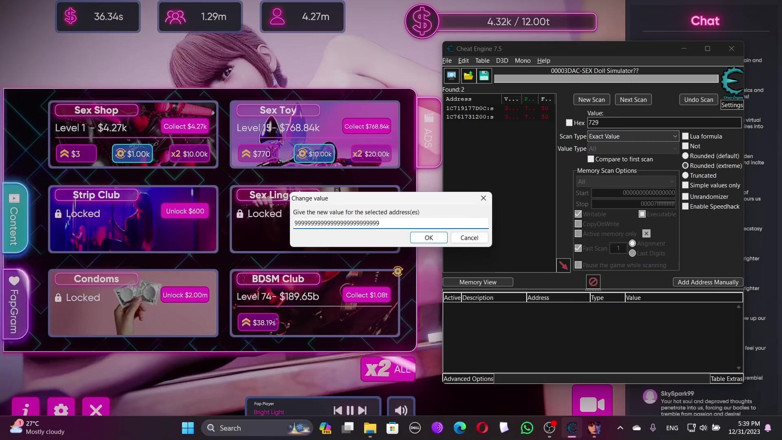Enable Lua formula checkbox
The image size is (782, 440).
coord(685,136)
